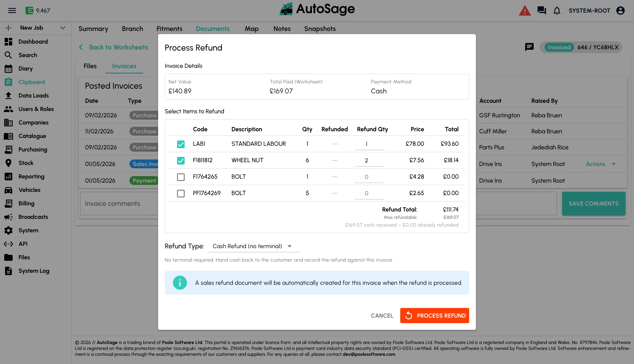Switch to the Branch tab
634x364 pixels.
tap(133, 29)
